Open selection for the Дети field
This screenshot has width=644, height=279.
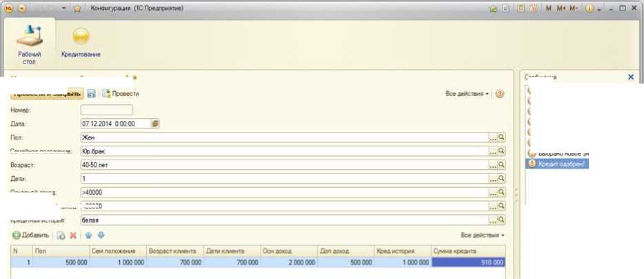(x=493, y=179)
